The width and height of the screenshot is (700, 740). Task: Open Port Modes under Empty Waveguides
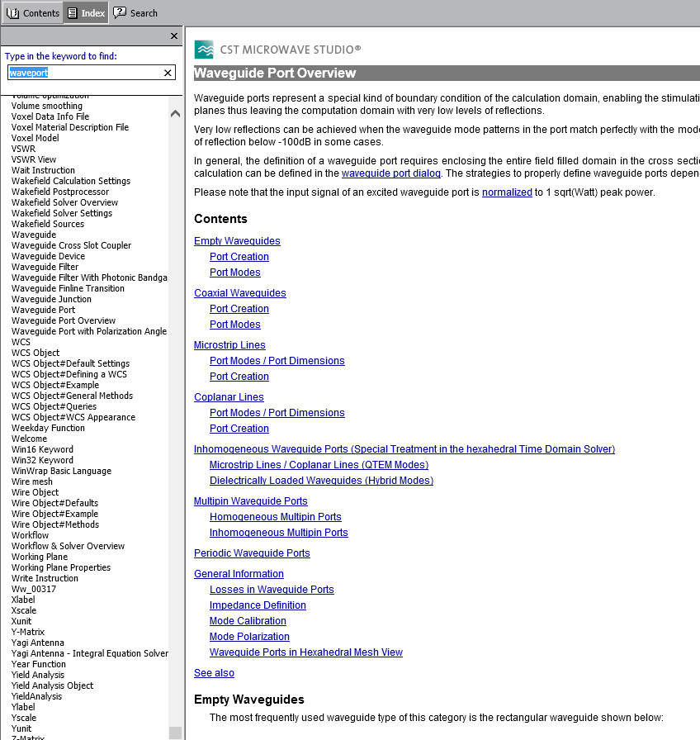coord(235,273)
